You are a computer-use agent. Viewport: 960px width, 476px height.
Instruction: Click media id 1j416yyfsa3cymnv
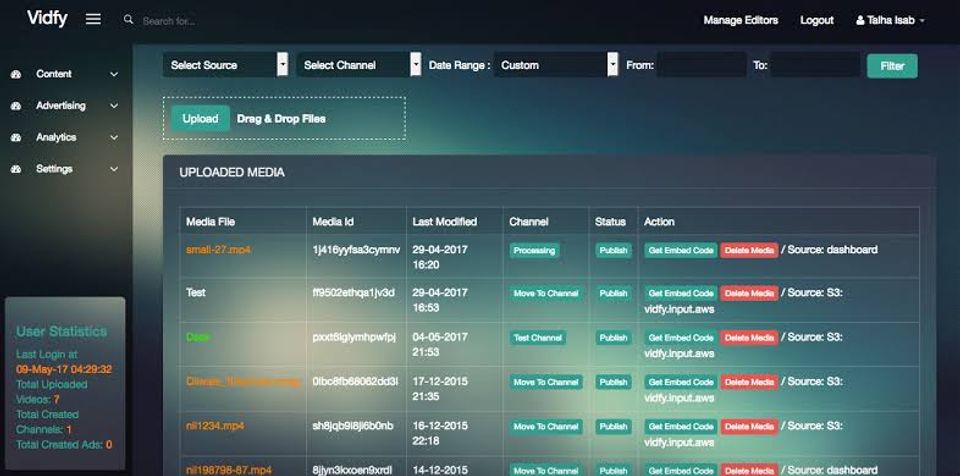[x=356, y=250]
